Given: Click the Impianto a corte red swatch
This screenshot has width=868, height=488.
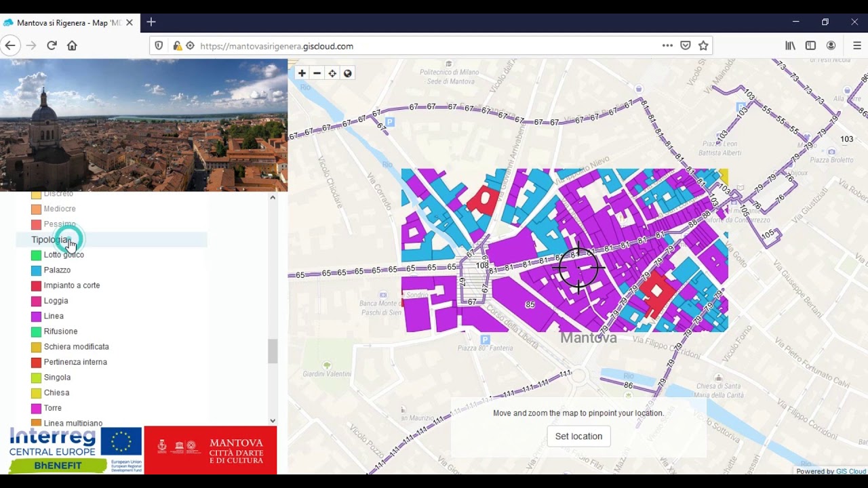Looking at the screenshot, I should coord(36,285).
